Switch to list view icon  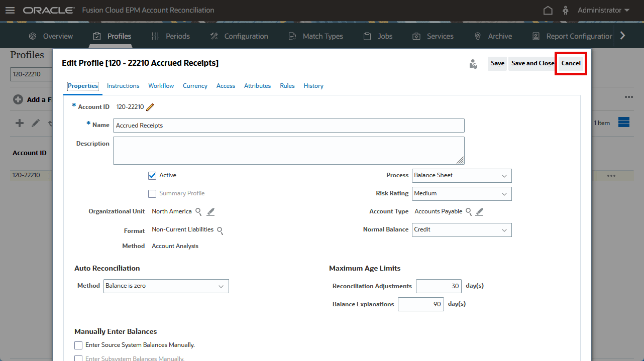click(x=624, y=123)
